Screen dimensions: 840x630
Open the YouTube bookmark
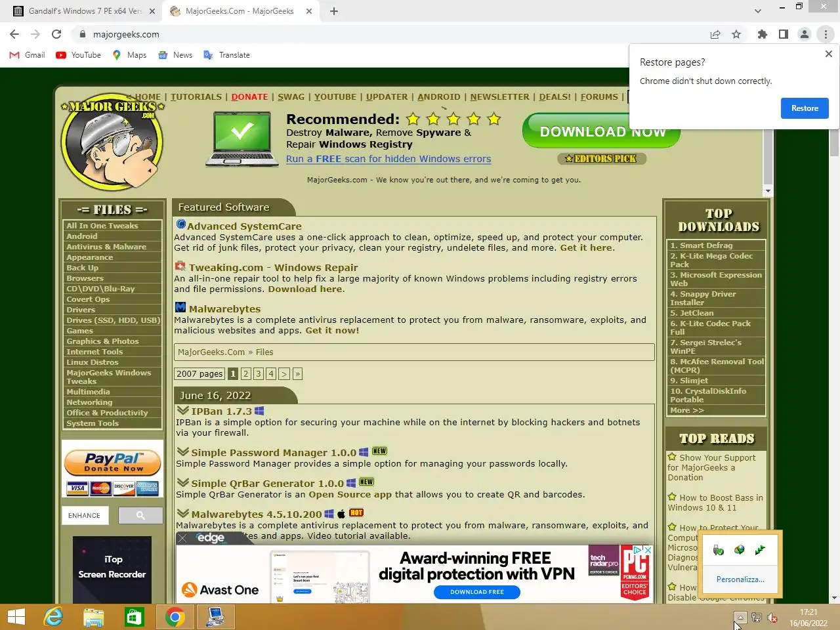click(78, 55)
